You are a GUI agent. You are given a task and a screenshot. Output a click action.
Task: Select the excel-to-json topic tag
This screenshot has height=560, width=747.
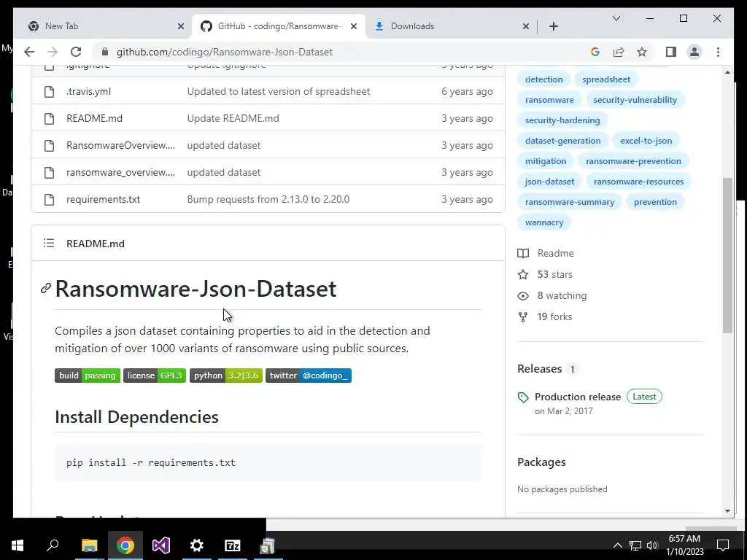pos(646,141)
